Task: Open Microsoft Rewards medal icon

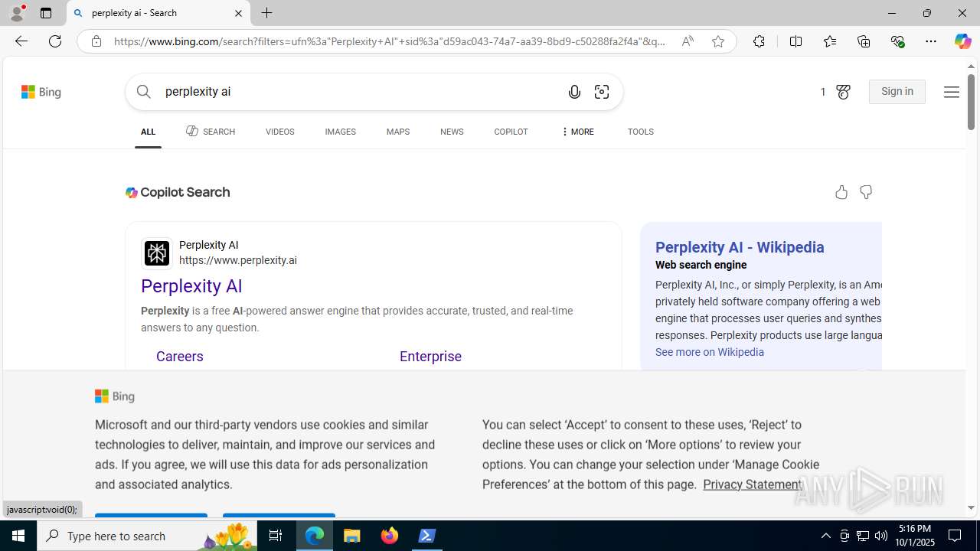Action: (843, 92)
